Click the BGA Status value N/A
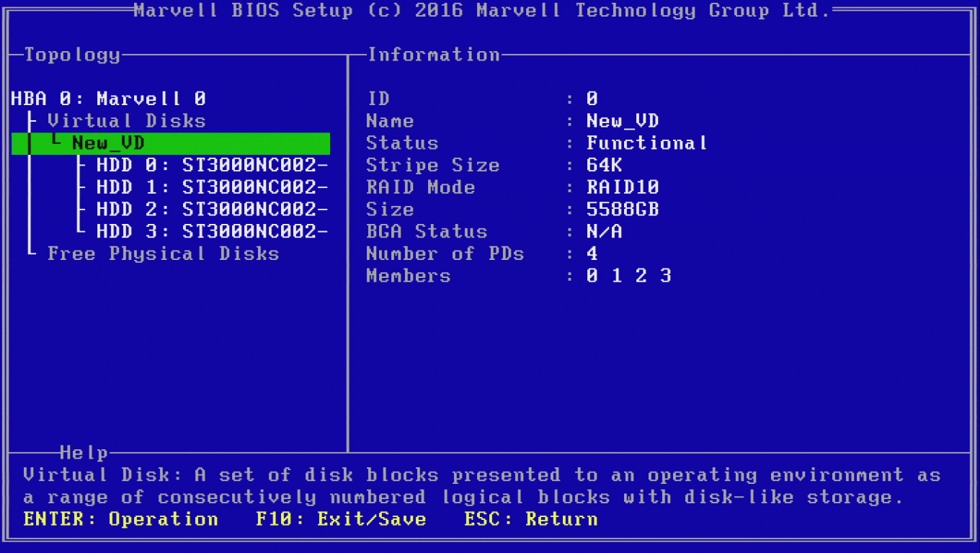980x553 pixels. click(x=605, y=232)
